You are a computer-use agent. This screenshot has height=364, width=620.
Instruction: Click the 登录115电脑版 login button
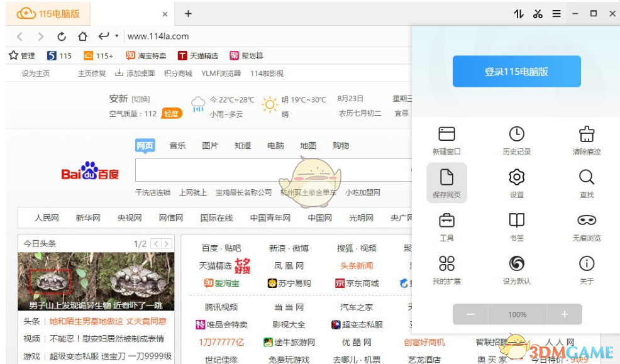click(x=516, y=71)
